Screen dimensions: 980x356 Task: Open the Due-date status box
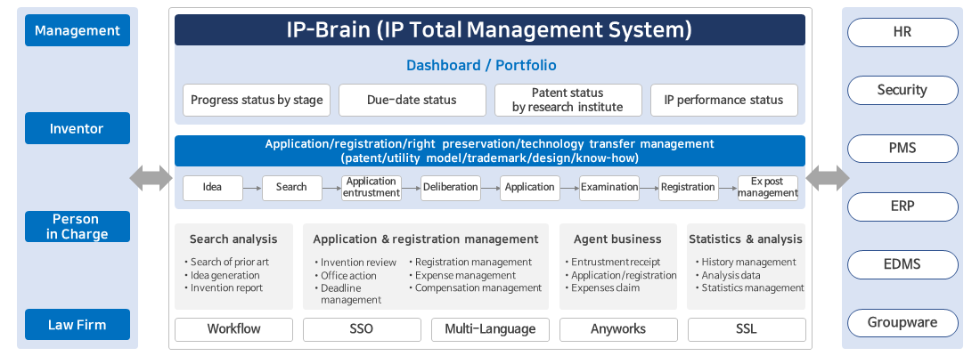pos(412,100)
